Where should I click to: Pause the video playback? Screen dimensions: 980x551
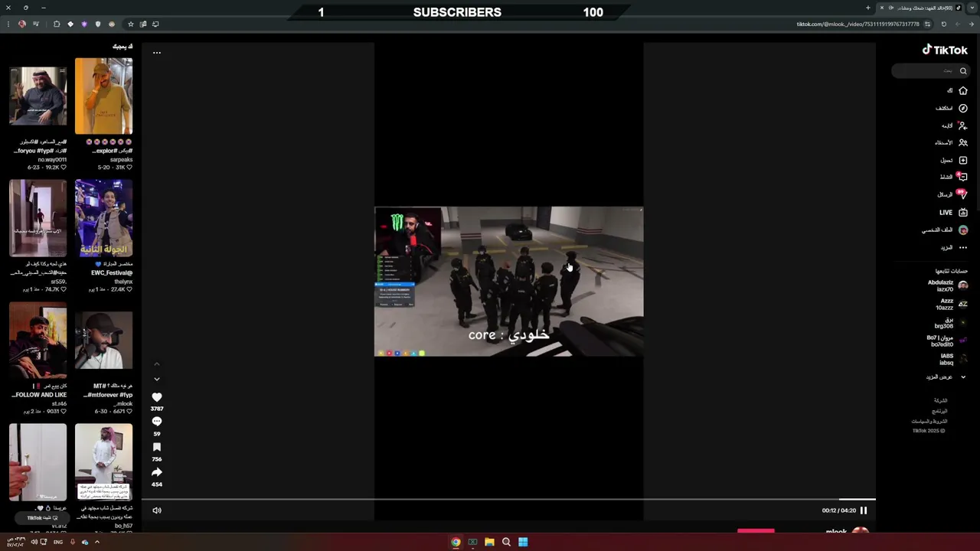pyautogui.click(x=864, y=510)
